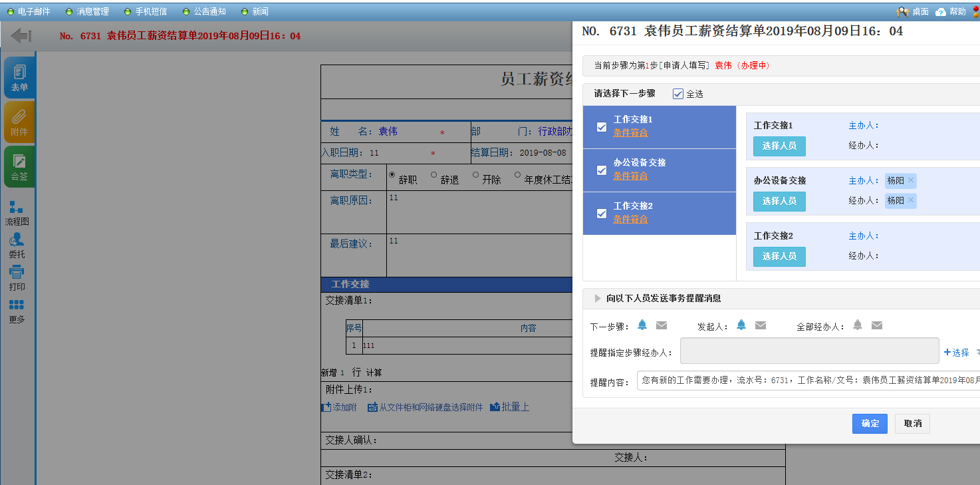The height and width of the screenshot is (485, 980).
Task: Toggle the 全选 select-all checkbox
Action: [x=678, y=94]
